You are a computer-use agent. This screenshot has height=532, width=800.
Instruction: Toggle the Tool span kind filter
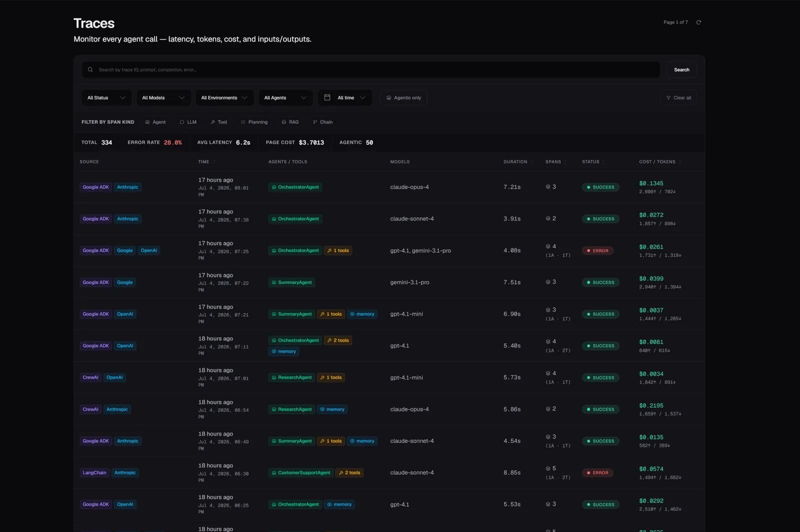click(219, 122)
